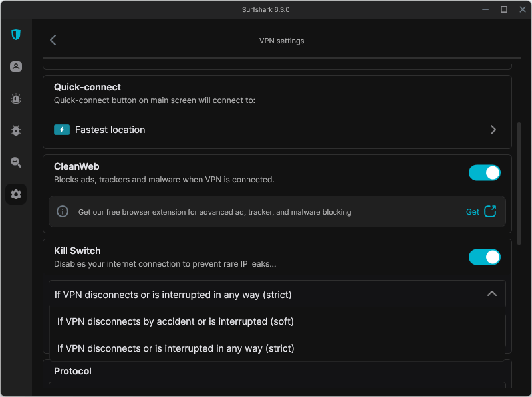The width and height of the screenshot is (532, 397).
Task: Click the external link icon beside Get
Action: click(490, 212)
